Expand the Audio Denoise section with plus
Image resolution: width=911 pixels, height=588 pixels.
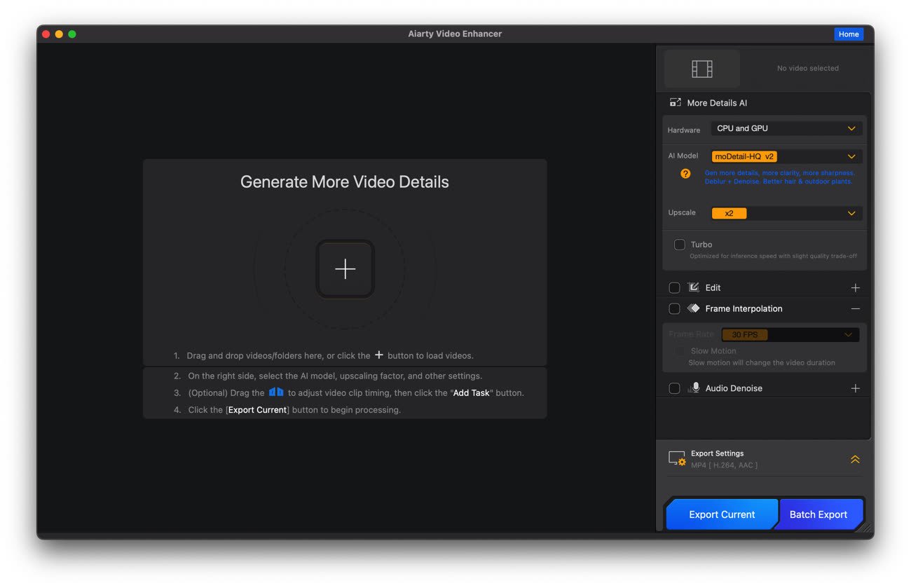855,388
